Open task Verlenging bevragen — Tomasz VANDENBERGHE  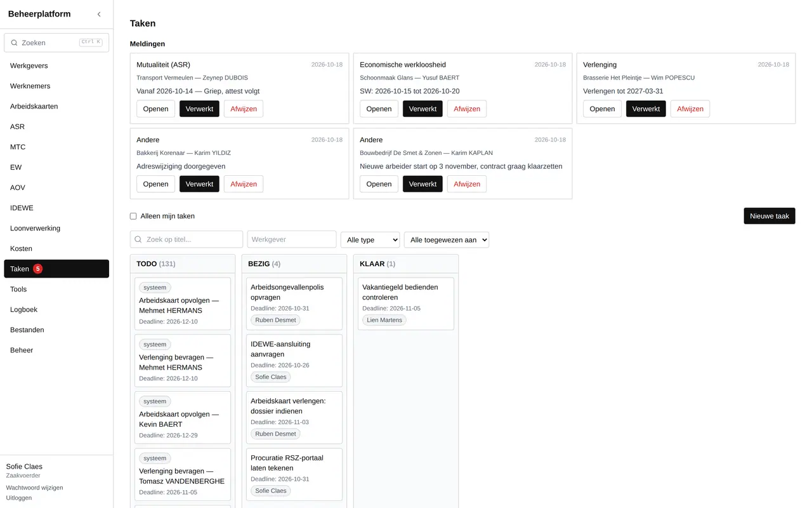pos(183,474)
